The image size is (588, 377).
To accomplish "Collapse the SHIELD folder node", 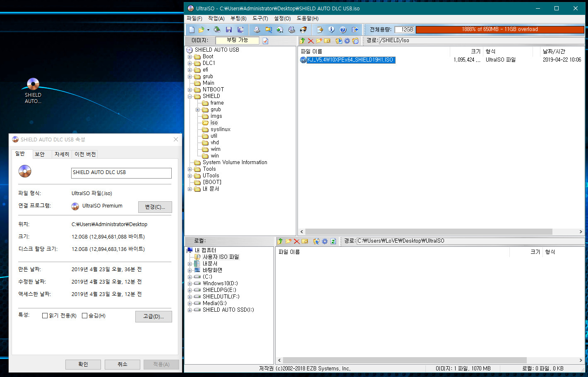I will [190, 96].
